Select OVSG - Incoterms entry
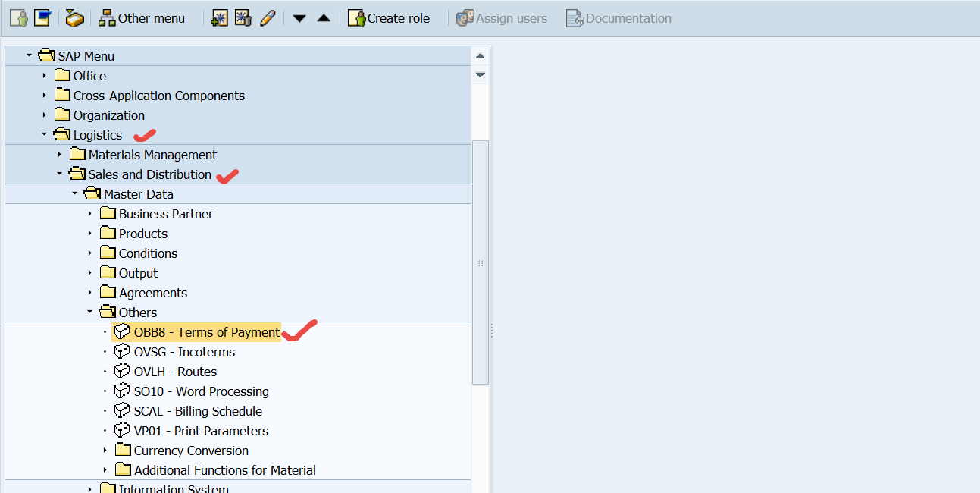Screen dimensions: 980x493 [x=184, y=352]
